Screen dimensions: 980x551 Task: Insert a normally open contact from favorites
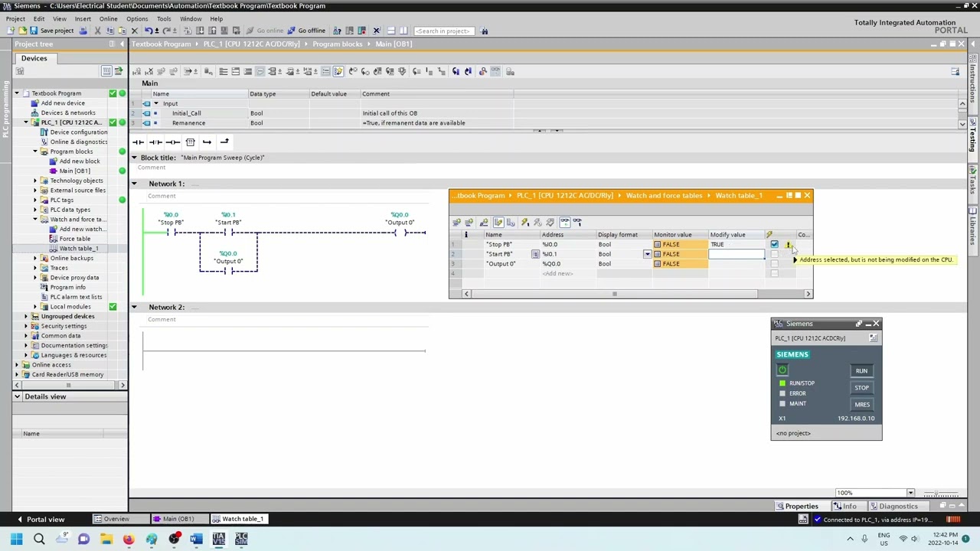tap(138, 142)
